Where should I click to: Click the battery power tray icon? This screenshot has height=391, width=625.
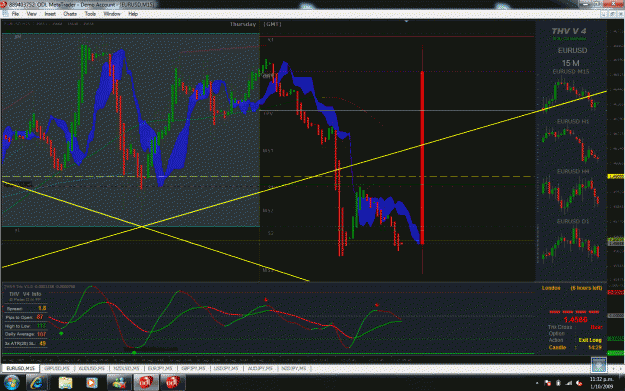coord(558,383)
